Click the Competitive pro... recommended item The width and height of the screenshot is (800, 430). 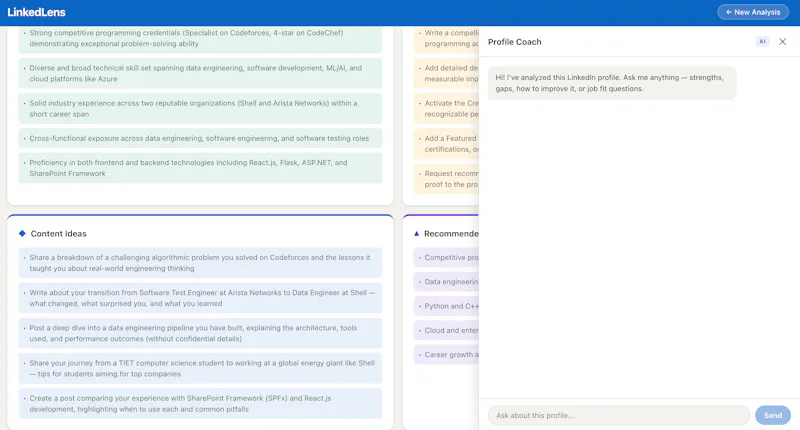coord(446,258)
